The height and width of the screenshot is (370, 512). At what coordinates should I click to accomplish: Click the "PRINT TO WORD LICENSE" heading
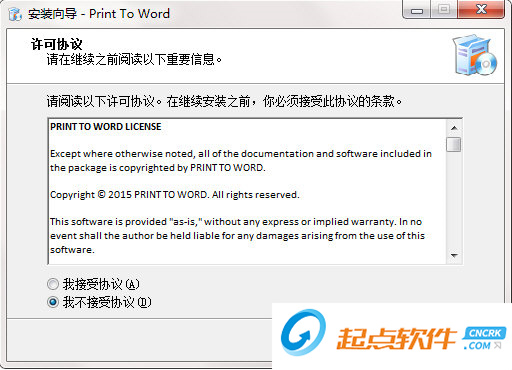(x=106, y=127)
